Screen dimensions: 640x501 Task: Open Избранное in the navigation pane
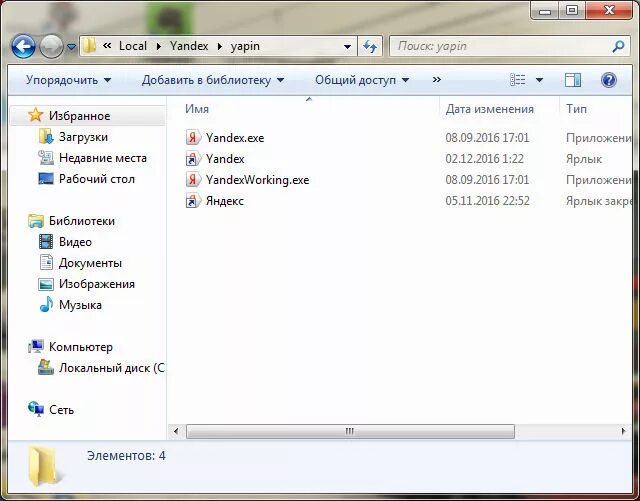coord(80,116)
